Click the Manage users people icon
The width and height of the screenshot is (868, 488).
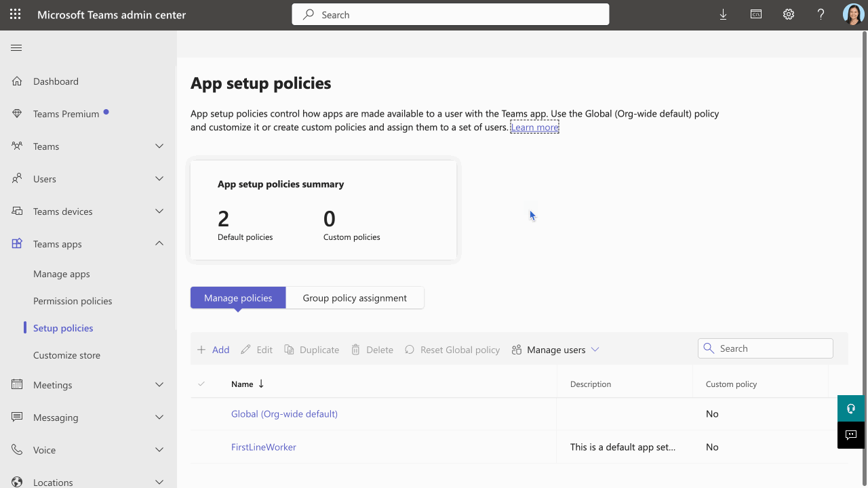click(517, 350)
